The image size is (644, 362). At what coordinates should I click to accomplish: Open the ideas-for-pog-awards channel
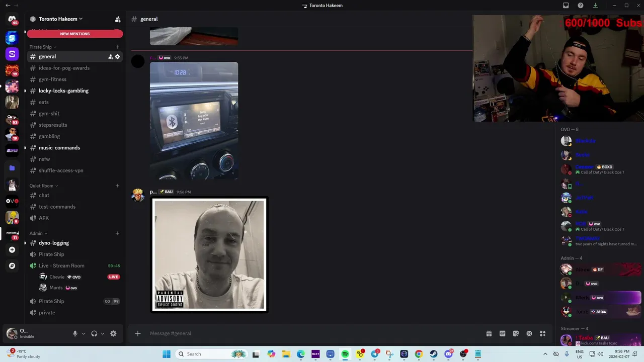75,68
